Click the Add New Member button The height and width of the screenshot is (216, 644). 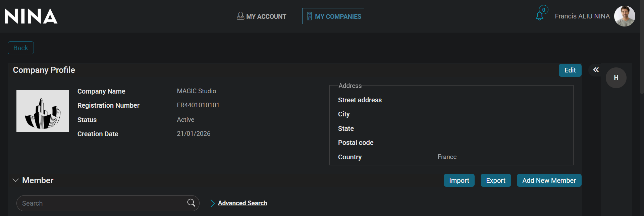(549, 180)
